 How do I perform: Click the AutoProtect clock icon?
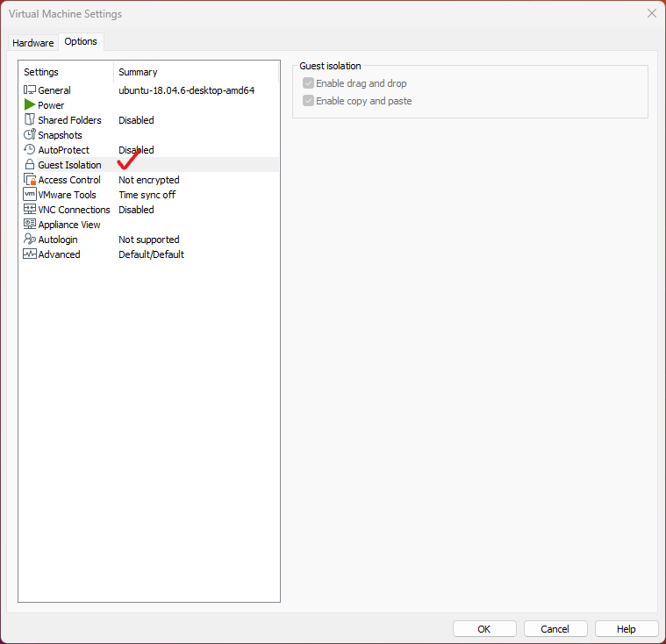(29, 149)
